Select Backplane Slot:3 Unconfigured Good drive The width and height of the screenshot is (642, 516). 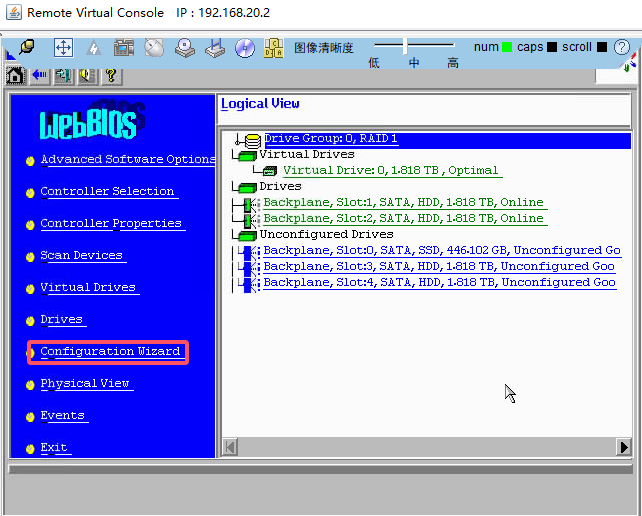click(439, 266)
